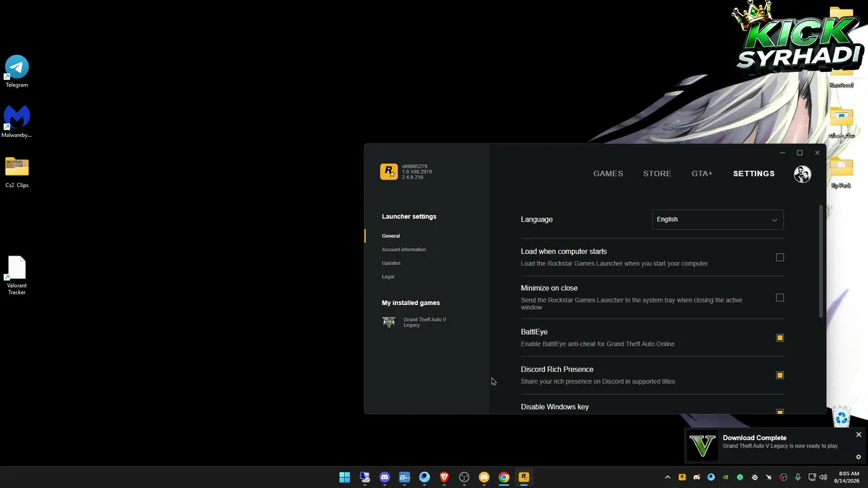Open the Telegram desktop shortcut
The height and width of the screenshot is (488, 868).
click(x=17, y=72)
